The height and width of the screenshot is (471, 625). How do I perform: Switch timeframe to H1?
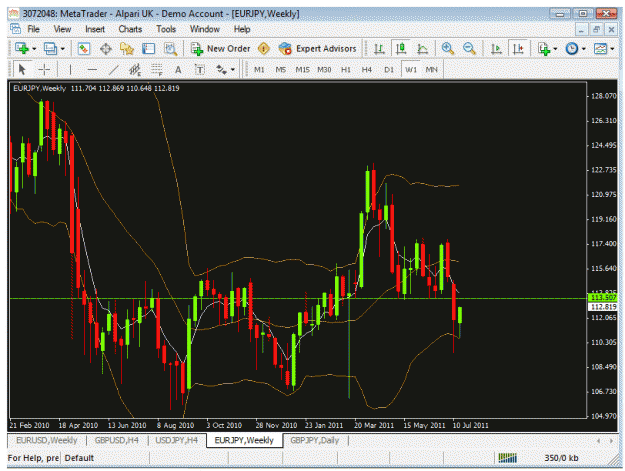(x=346, y=70)
